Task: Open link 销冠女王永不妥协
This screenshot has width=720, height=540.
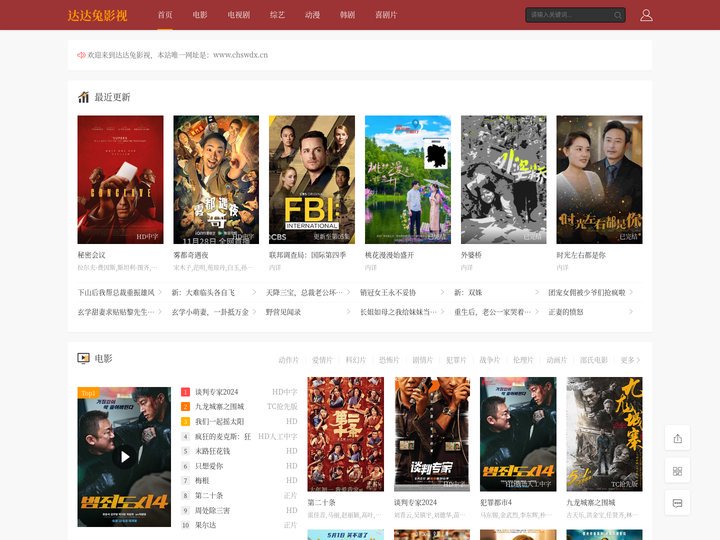Action: (x=388, y=292)
